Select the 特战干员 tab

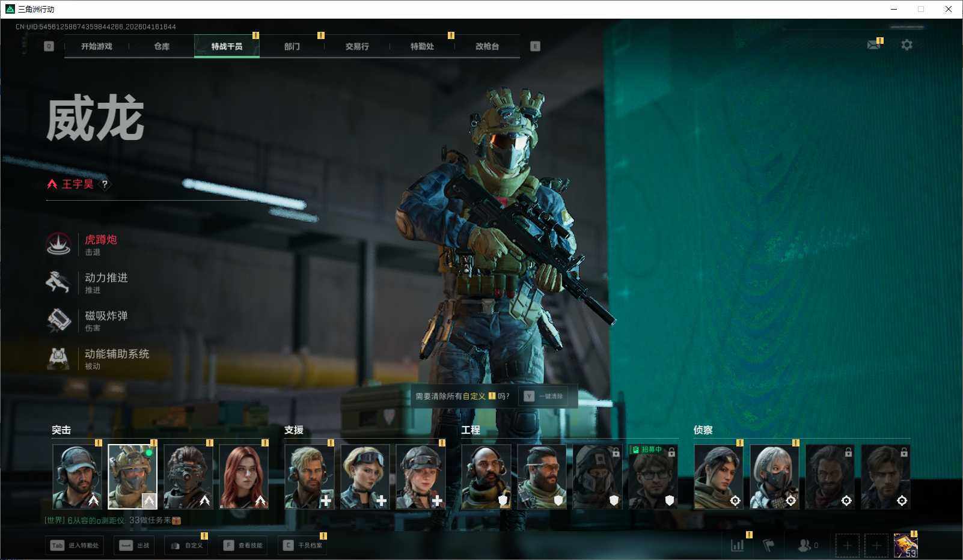227,46
